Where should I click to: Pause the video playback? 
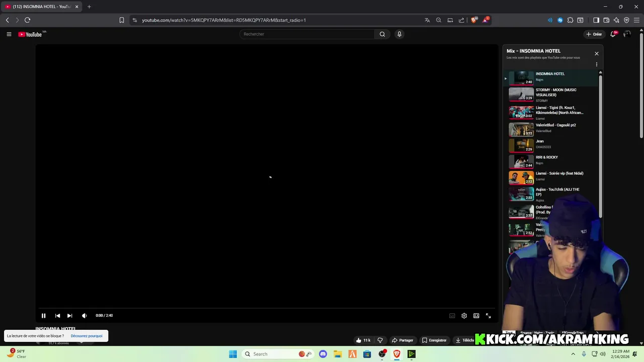tap(43, 316)
